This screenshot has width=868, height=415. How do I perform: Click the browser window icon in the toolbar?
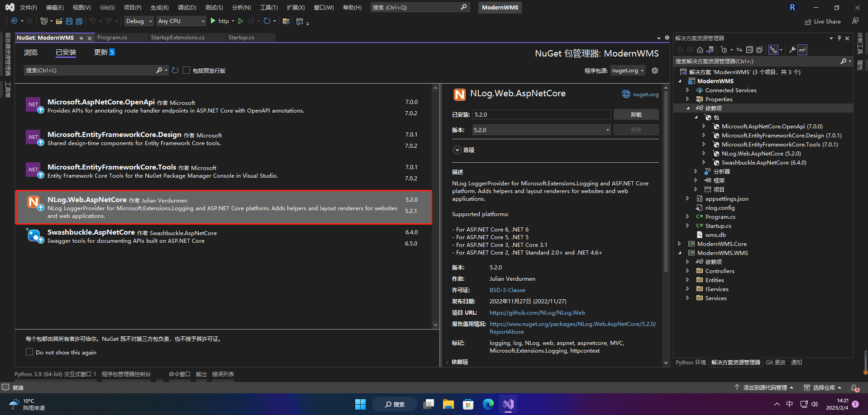pyautogui.click(x=299, y=21)
